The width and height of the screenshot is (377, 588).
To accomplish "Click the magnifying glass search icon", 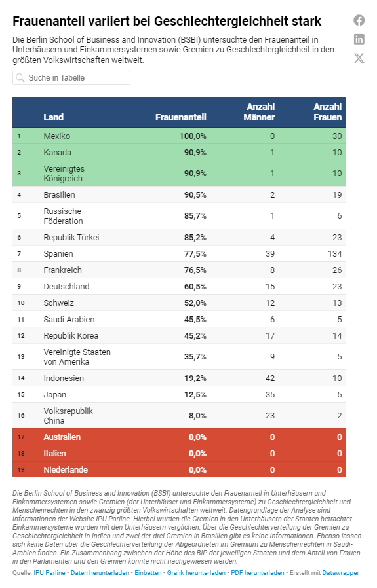I will [20, 78].
